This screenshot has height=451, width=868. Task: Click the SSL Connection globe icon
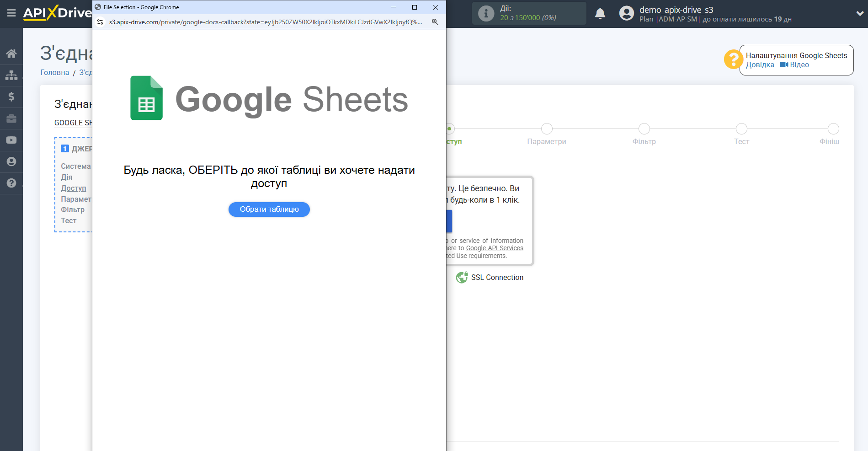[462, 277]
